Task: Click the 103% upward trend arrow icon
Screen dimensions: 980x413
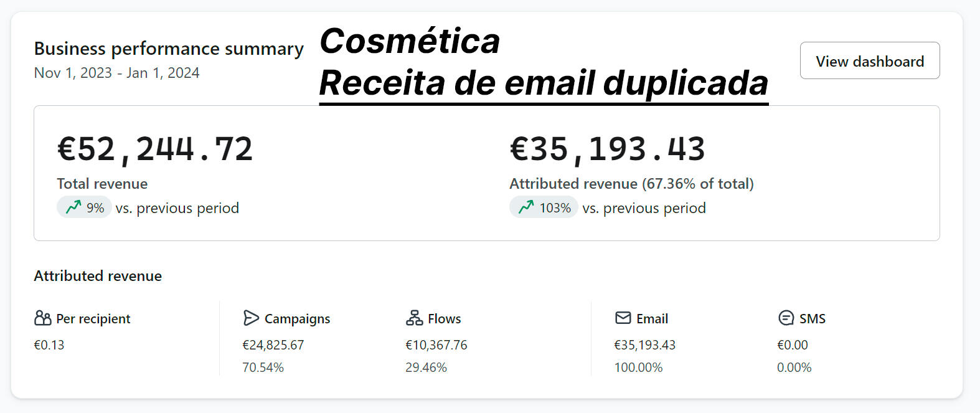Action: (x=526, y=207)
